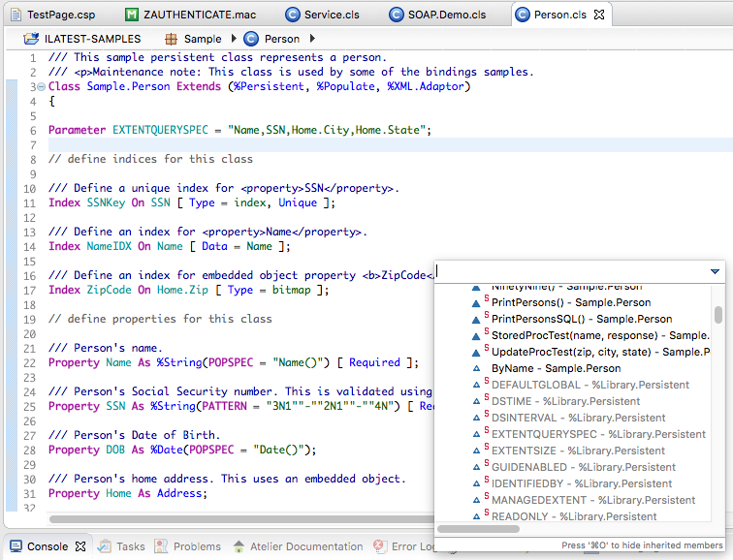The image size is (733, 560).
Task: Click the icon beside MANAGEDEXTENT
Action: point(476,500)
